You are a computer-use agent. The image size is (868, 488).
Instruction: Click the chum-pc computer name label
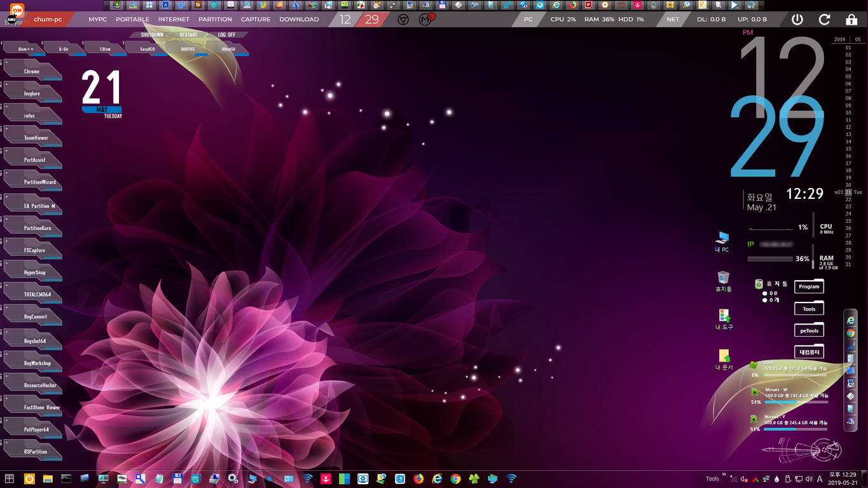tap(48, 19)
